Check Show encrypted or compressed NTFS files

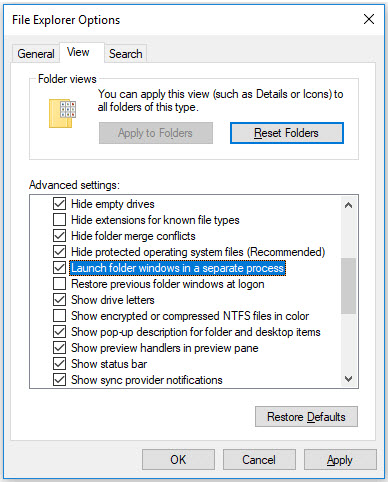tap(59, 316)
